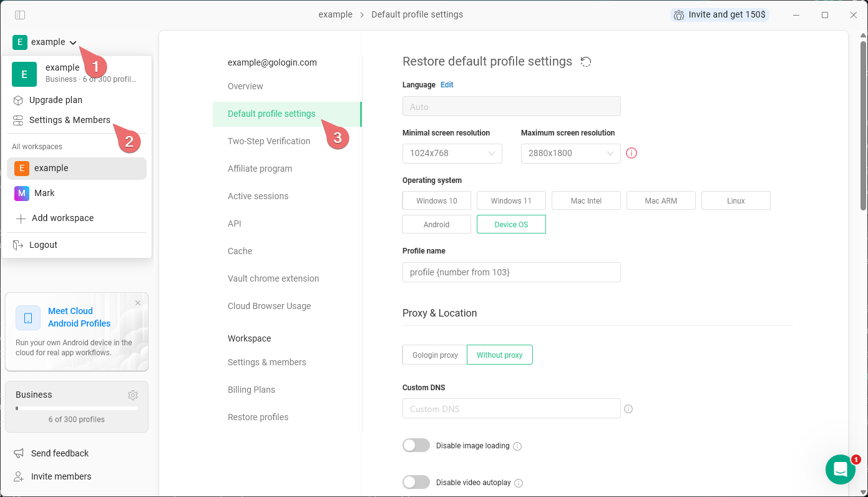Toggle Disable image loading switch
Viewport: 868px width, 497px height.
pos(416,445)
